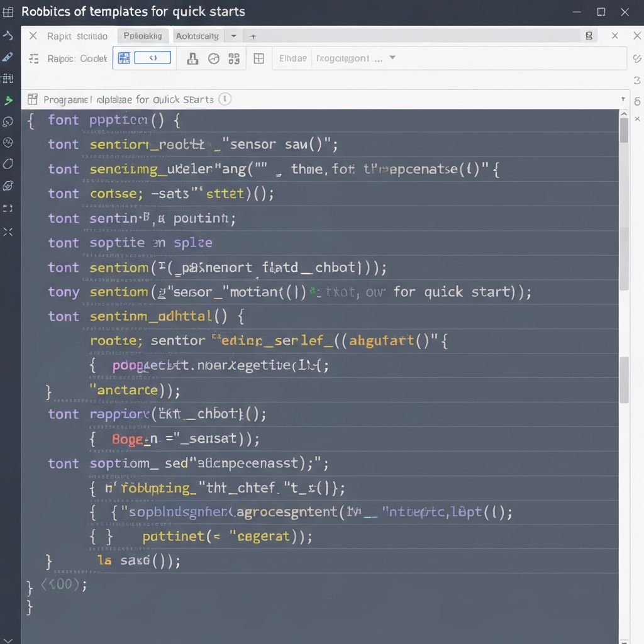
Task: Switch to the Ploloaking tab
Action: click(x=143, y=36)
